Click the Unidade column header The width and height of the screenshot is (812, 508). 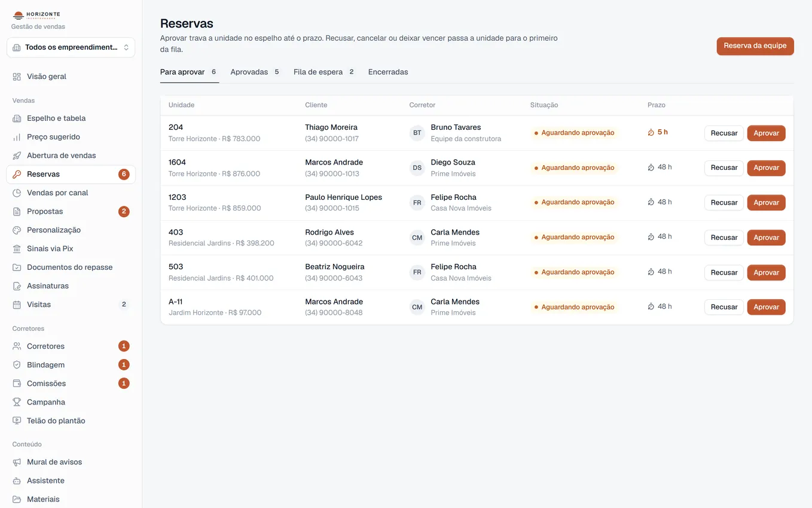pos(181,105)
